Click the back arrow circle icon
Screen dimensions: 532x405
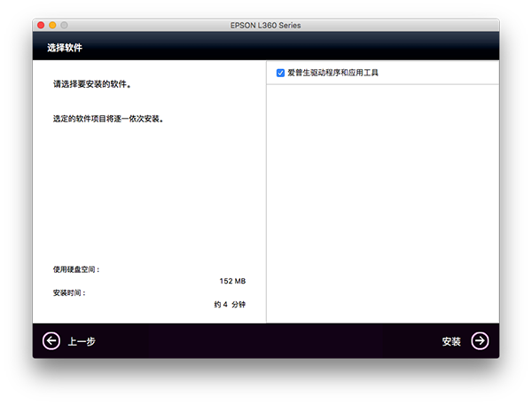point(51,340)
